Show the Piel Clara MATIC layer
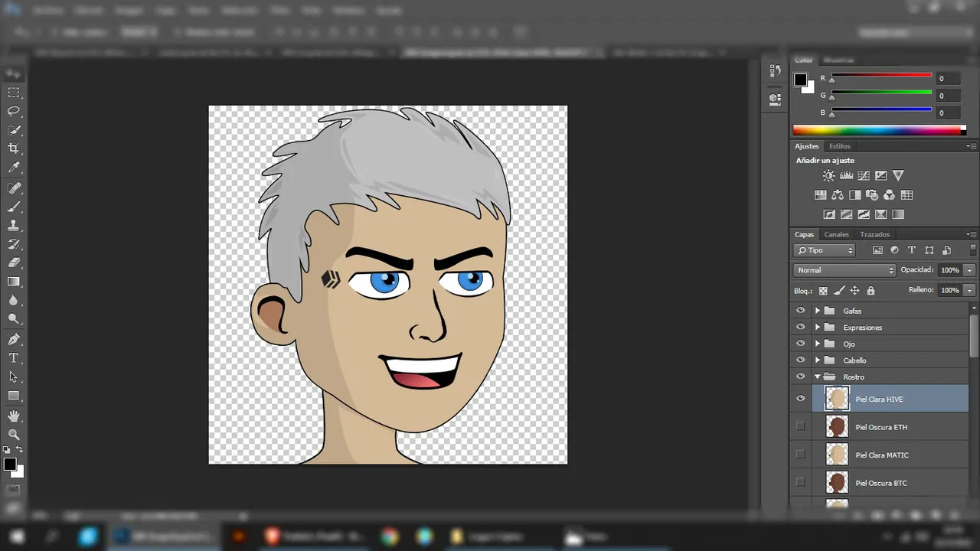Image resolution: width=980 pixels, height=551 pixels. (x=801, y=455)
